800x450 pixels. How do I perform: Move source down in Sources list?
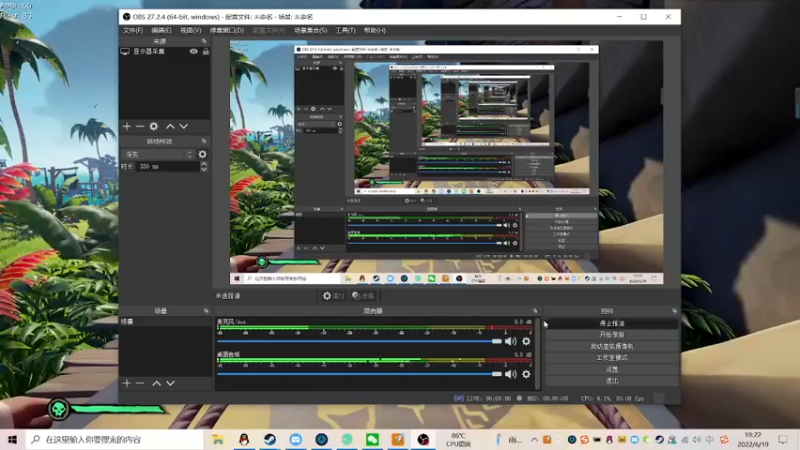pyautogui.click(x=184, y=126)
